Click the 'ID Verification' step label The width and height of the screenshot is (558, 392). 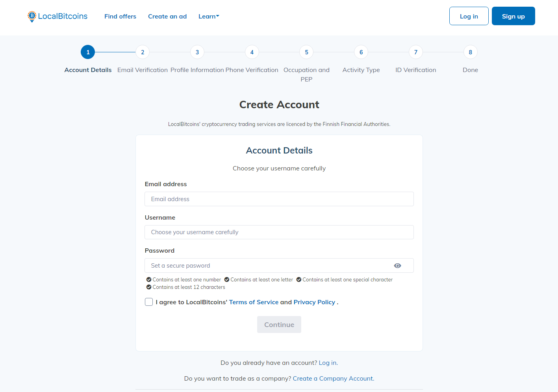click(416, 70)
